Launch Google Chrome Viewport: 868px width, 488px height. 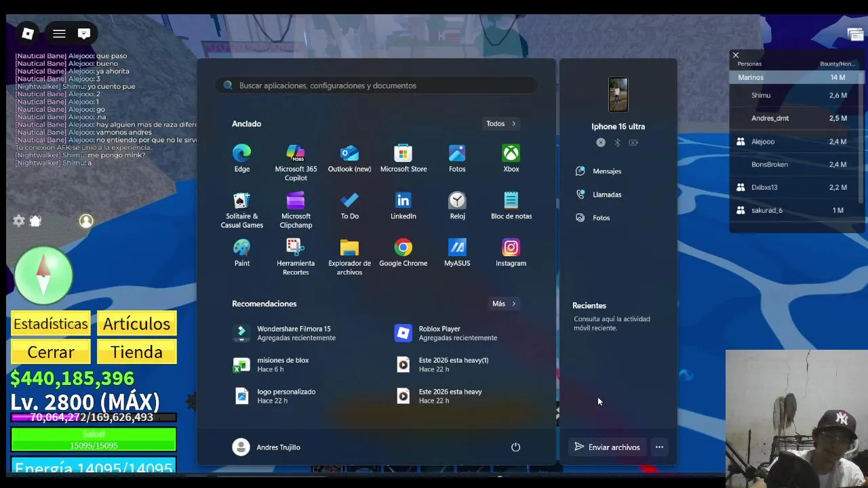tap(403, 253)
